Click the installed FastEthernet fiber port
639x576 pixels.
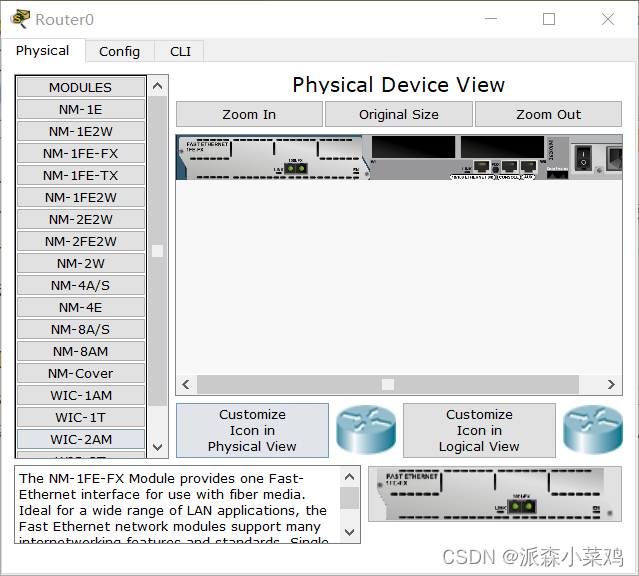295,168
